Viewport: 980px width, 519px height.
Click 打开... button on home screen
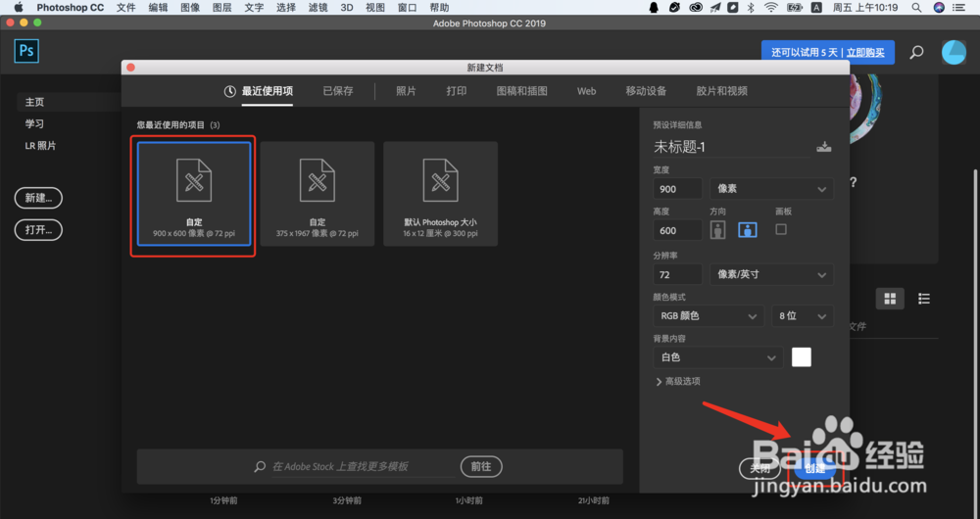[x=39, y=230]
